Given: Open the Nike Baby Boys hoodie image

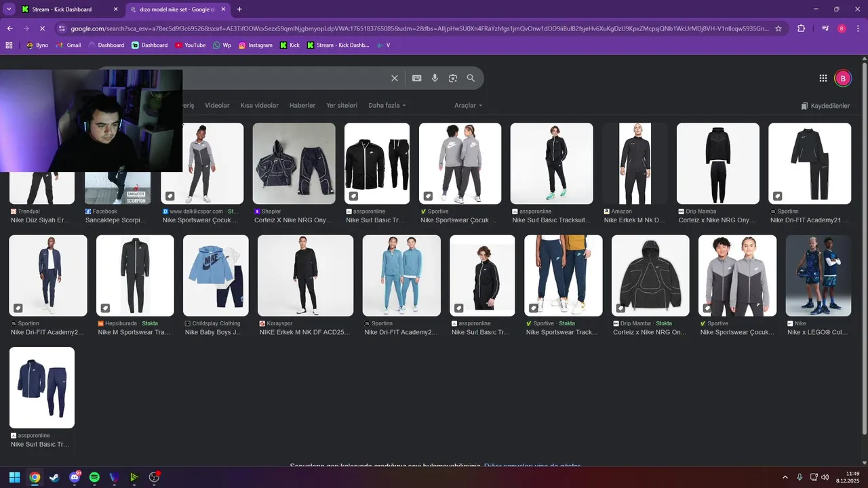Looking at the screenshot, I should pyautogui.click(x=216, y=275).
